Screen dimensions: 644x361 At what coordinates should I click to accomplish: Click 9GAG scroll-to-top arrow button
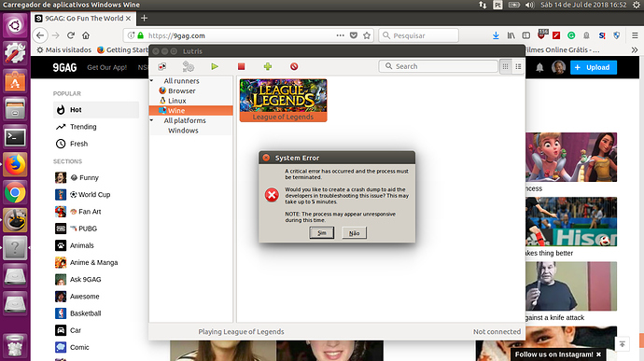(x=623, y=344)
